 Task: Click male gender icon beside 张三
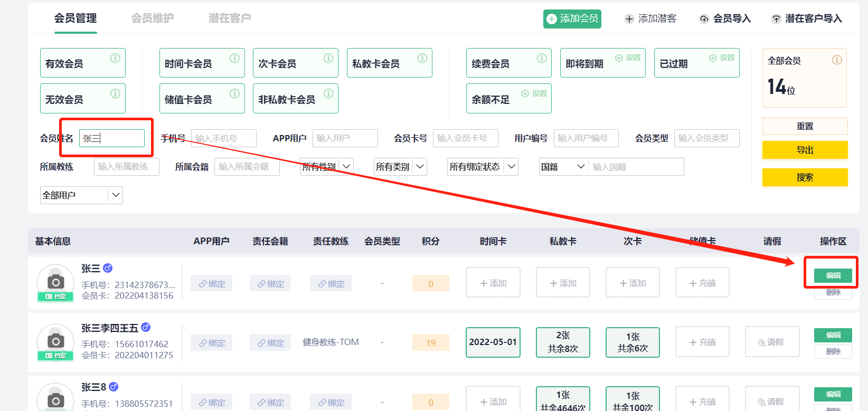[108, 268]
